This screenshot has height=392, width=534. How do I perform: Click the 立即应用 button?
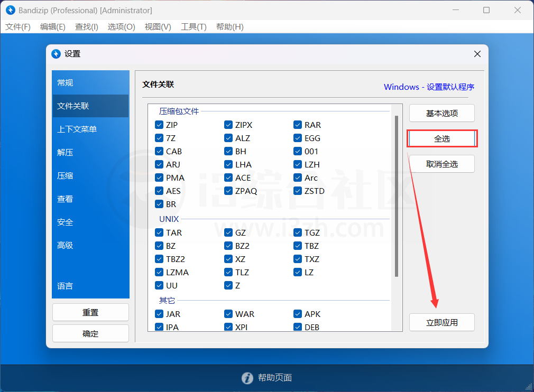tap(441, 322)
